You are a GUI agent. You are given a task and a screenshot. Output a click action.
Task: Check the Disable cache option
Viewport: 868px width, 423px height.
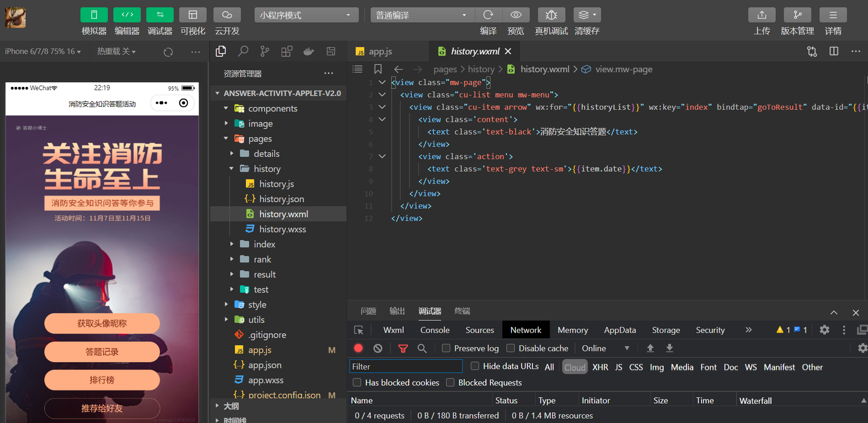[x=511, y=348]
